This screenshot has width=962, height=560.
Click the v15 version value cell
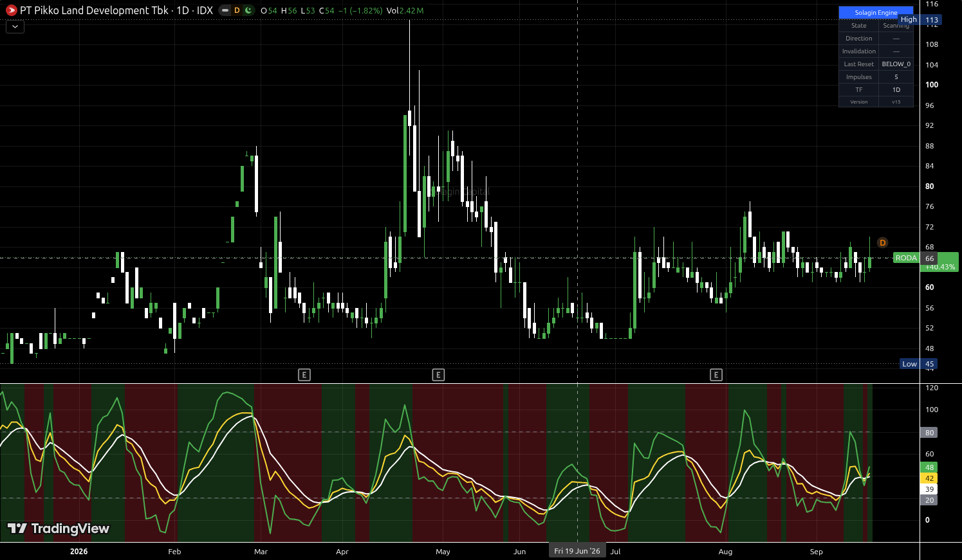896,102
